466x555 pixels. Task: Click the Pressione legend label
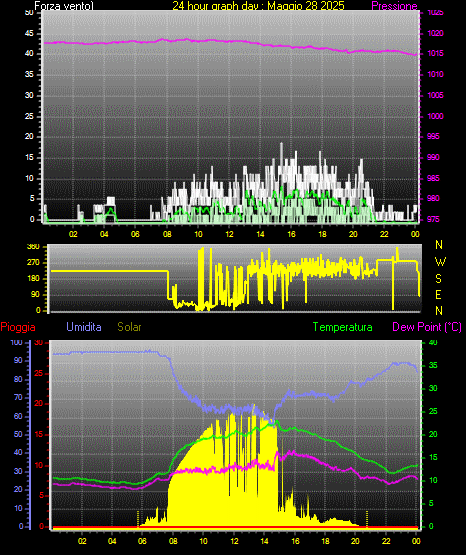tap(394, 6)
